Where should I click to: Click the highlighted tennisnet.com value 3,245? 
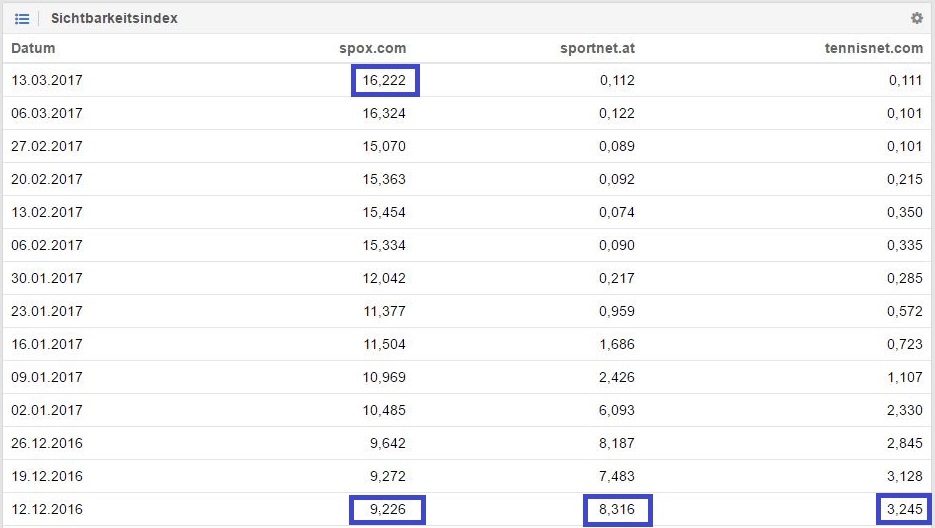click(x=904, y=509)
